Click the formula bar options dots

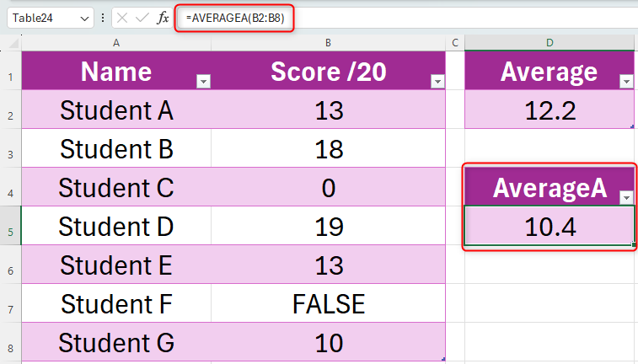point(103,18)
